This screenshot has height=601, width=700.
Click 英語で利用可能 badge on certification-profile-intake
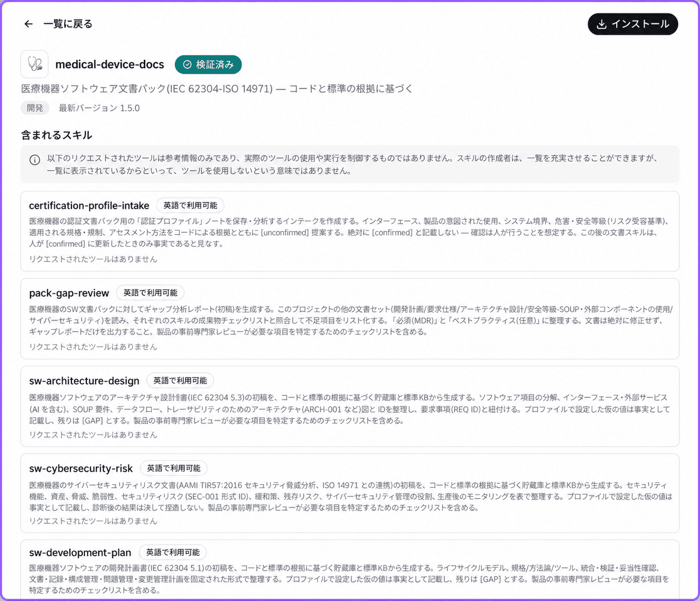[x=190, y=205]
